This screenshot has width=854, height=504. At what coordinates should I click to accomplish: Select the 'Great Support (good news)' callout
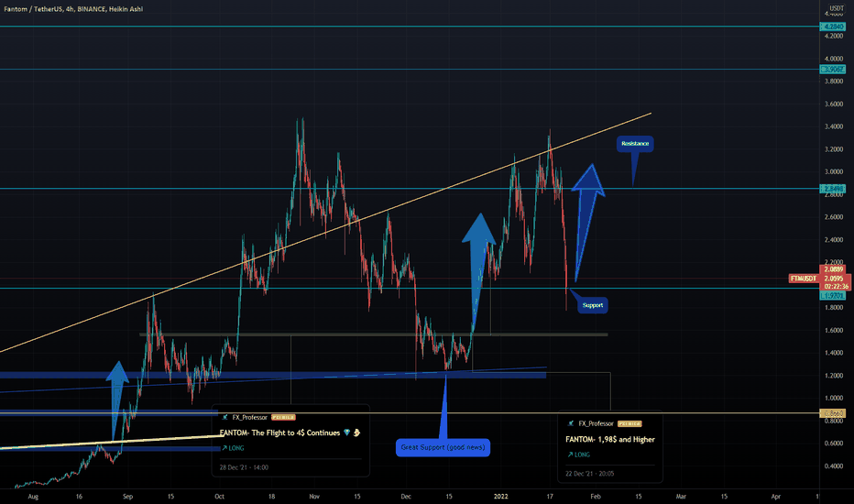tap(443, 447)
